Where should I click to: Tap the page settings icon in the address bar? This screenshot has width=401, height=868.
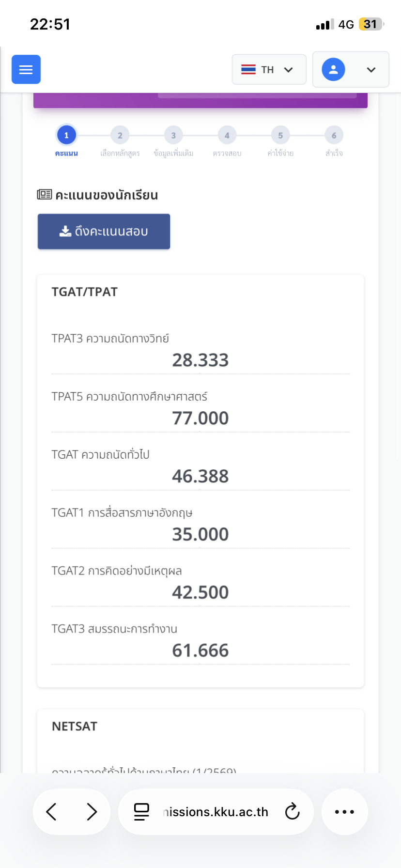point(141,811)
